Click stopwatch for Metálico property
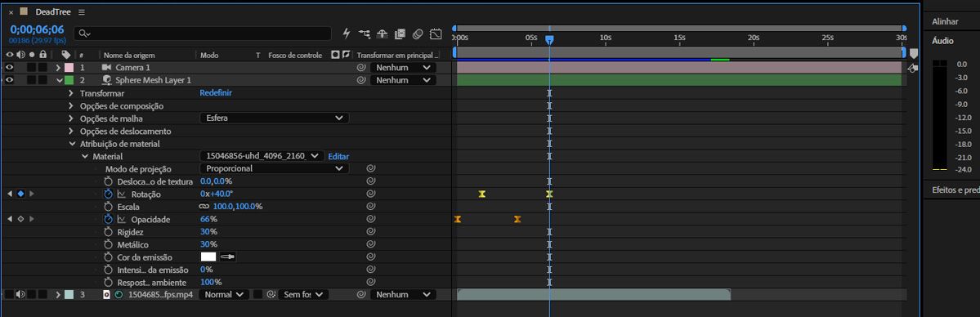Image resolution: width=980 pixels, height=317 pixels. point(108,244)
